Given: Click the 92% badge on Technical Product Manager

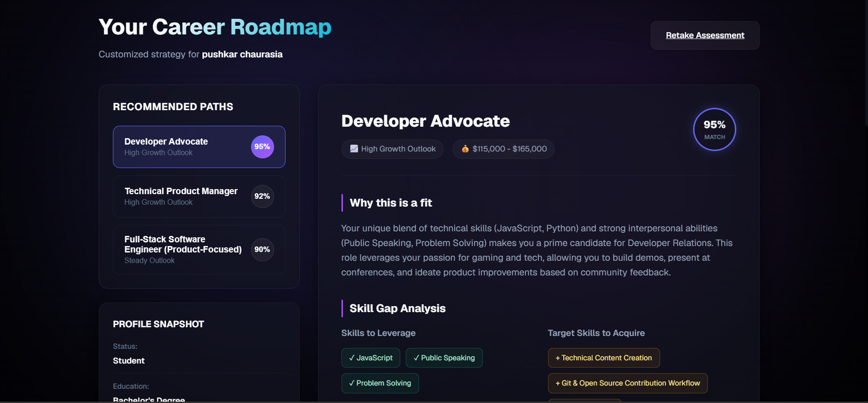Looking at the screenshot, I should 262,196.
